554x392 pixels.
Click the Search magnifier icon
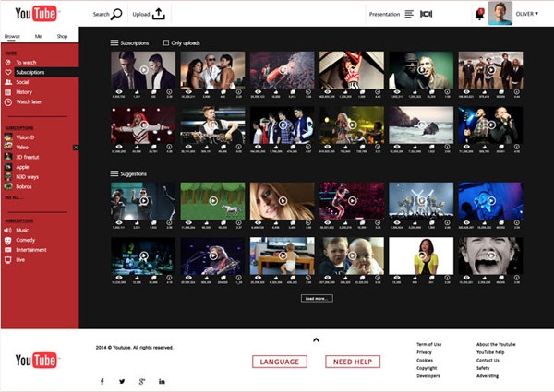point(116,14)
